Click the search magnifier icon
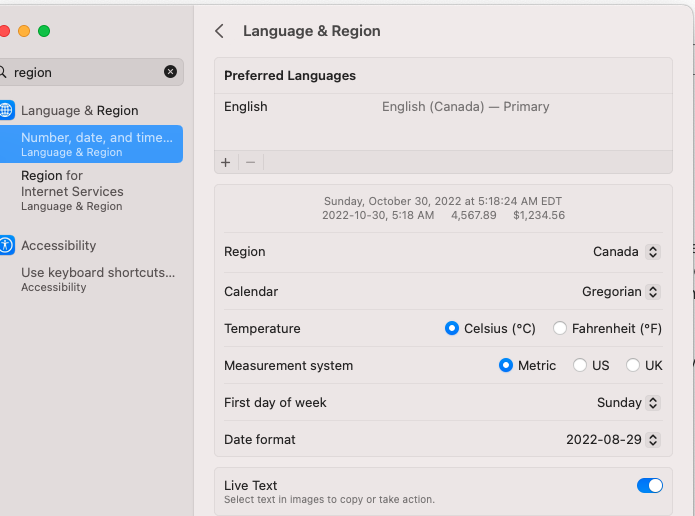 3,72
